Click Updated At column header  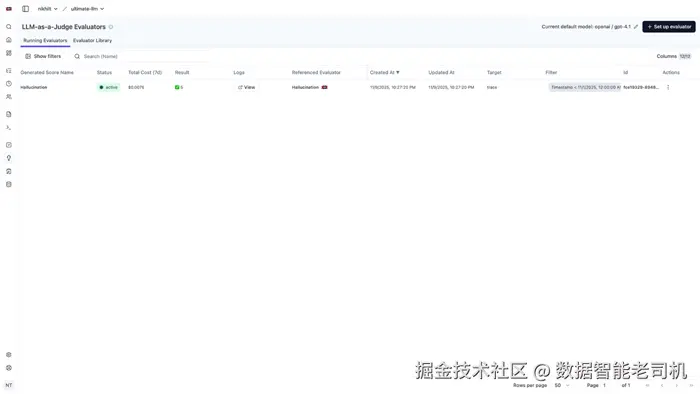[441, 72]
